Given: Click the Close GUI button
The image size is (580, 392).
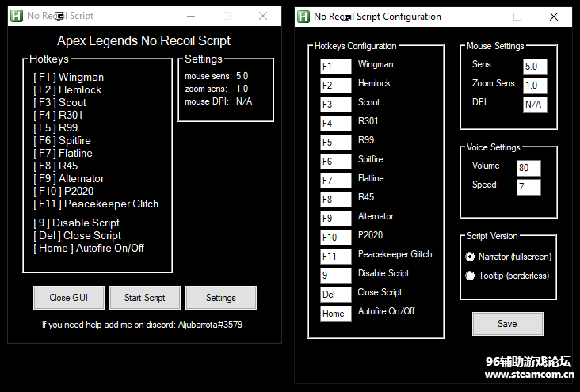Looking at the screenshot, I should [69, 298].
